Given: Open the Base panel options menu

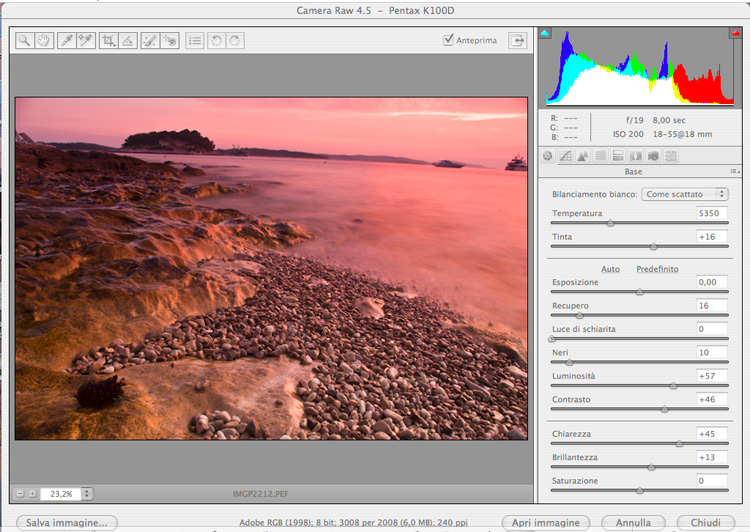Looking at the screenshot, I should click(734, 171).
